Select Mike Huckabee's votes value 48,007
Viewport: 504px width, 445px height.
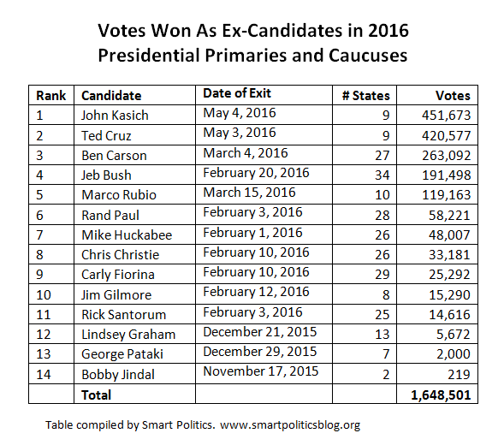click(x=449, y=235)
